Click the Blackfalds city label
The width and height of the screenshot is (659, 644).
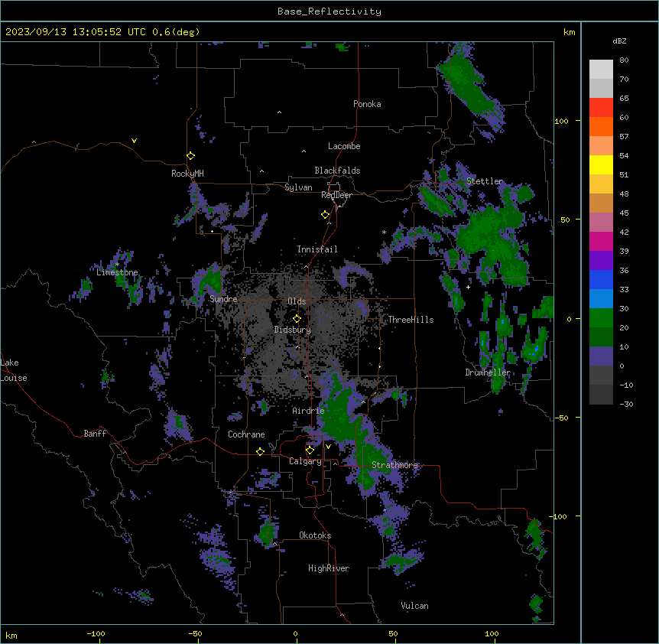pos(337,171)
